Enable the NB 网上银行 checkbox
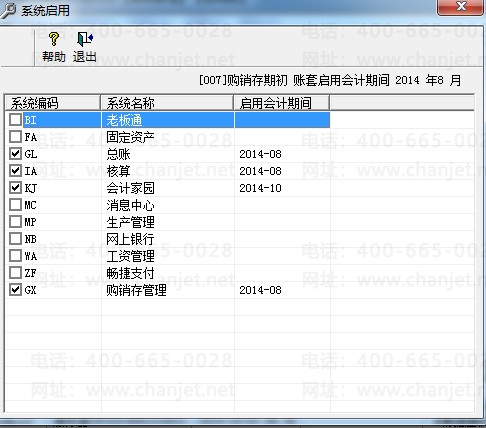 tap(15, 239)
